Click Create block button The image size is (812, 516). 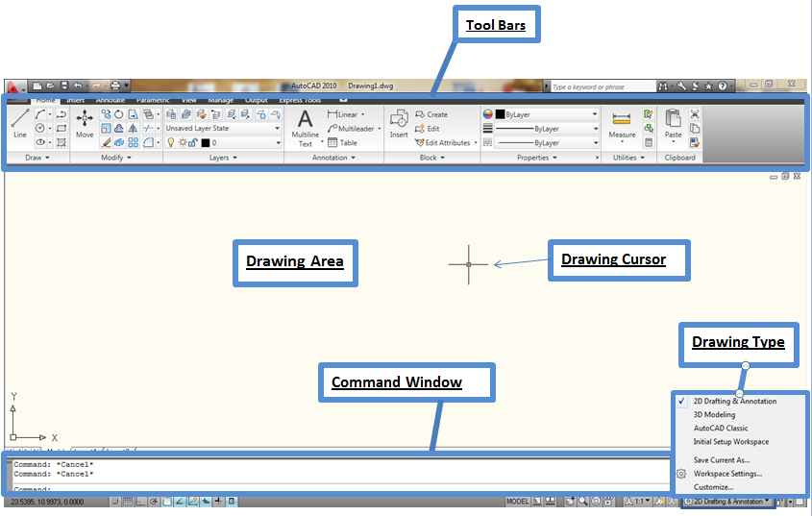click(431, 114)
